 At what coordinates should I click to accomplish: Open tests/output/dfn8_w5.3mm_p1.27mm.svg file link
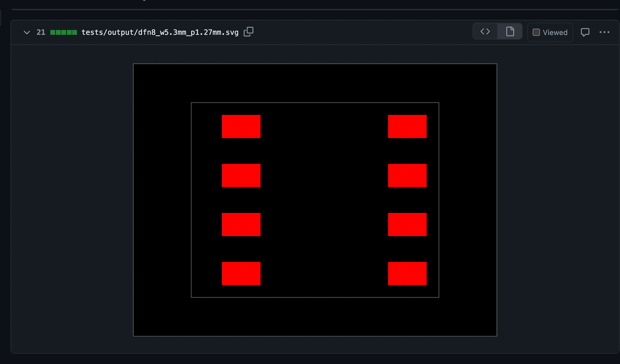point(160,32)
